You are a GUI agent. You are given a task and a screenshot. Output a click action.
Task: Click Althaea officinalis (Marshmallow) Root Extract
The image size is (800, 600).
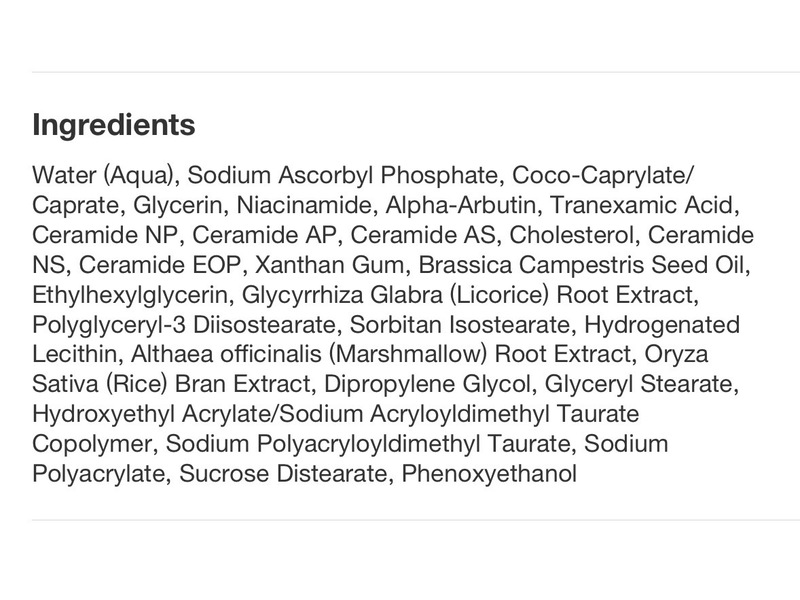[x=380, y=355]
